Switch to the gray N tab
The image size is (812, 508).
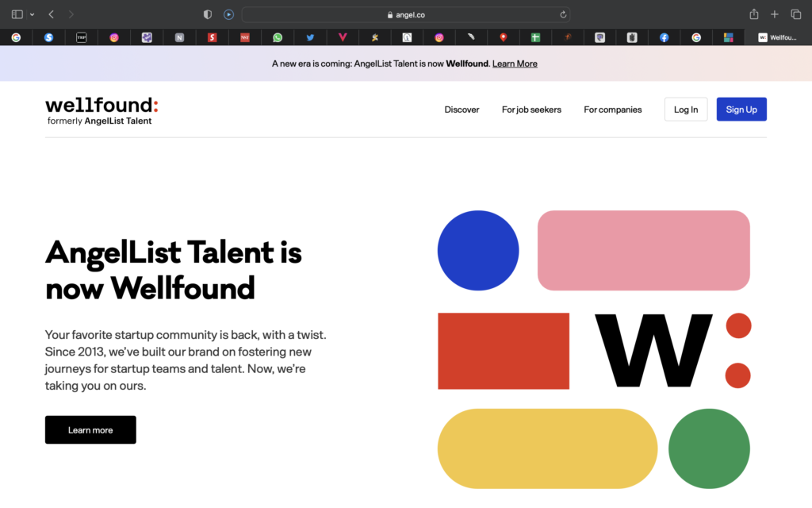179,37
